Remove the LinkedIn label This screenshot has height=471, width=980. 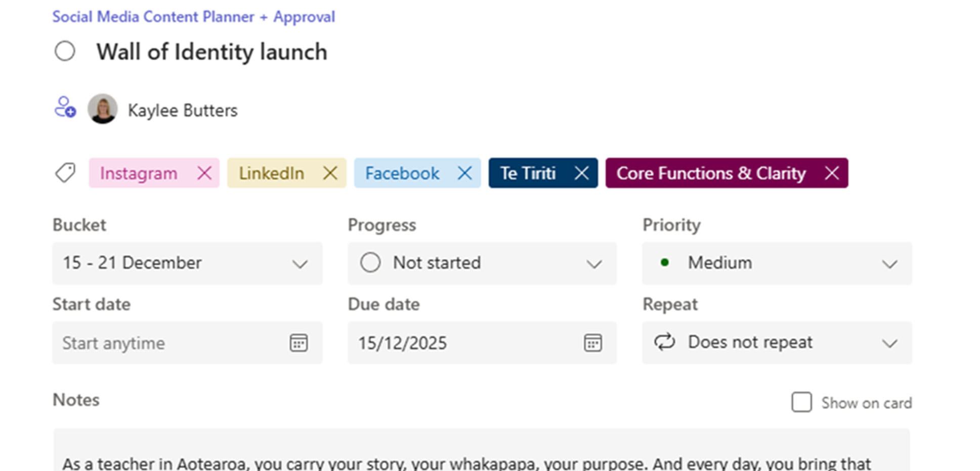click(330, 173)
